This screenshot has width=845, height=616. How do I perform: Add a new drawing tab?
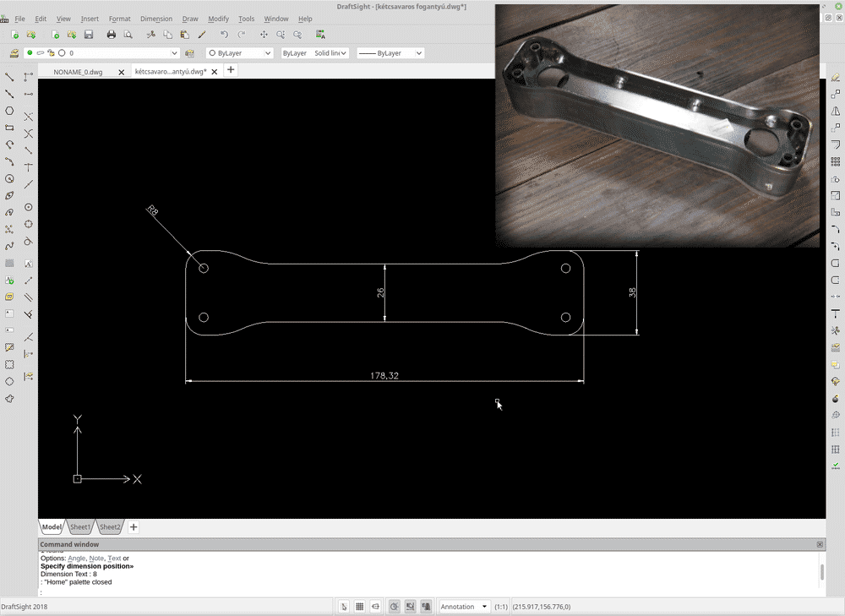(x=231, y=70)
